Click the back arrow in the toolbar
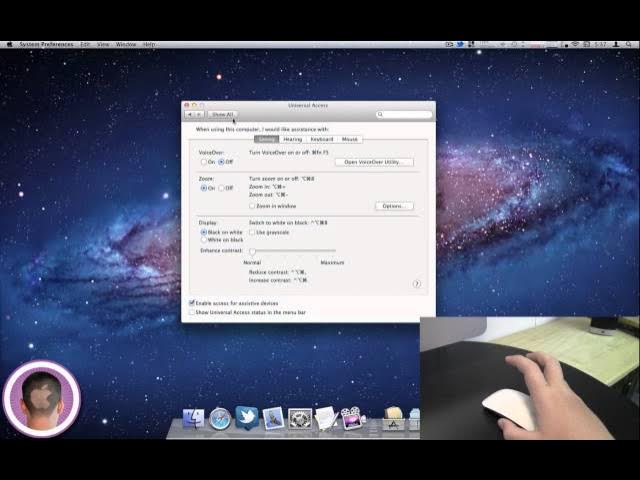This screenshot has width=640, height=480. (190, 115)
